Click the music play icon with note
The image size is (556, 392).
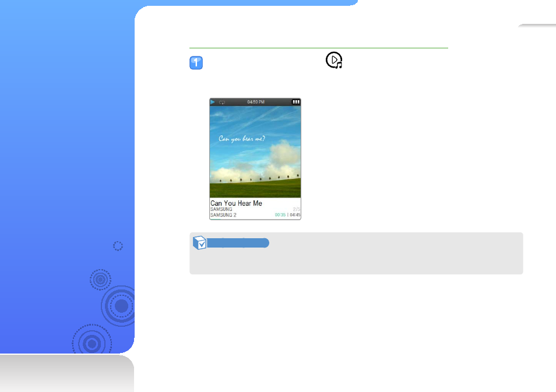(334, 60)
